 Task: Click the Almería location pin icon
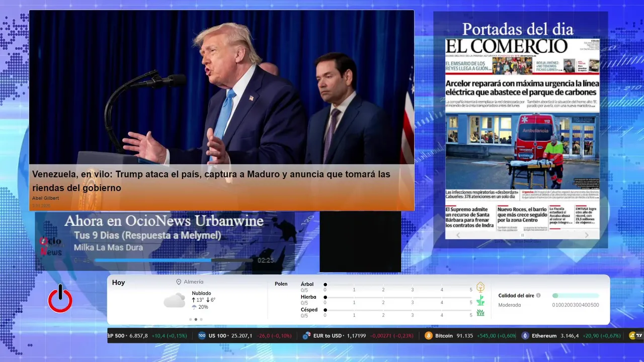coord(179,282)
